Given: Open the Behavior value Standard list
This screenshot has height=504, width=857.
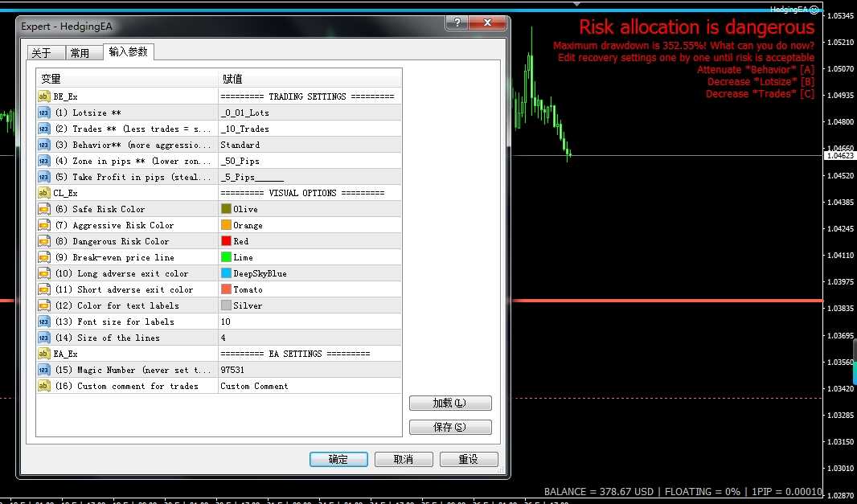Looking at the screenshot, I should click(310, 145).
